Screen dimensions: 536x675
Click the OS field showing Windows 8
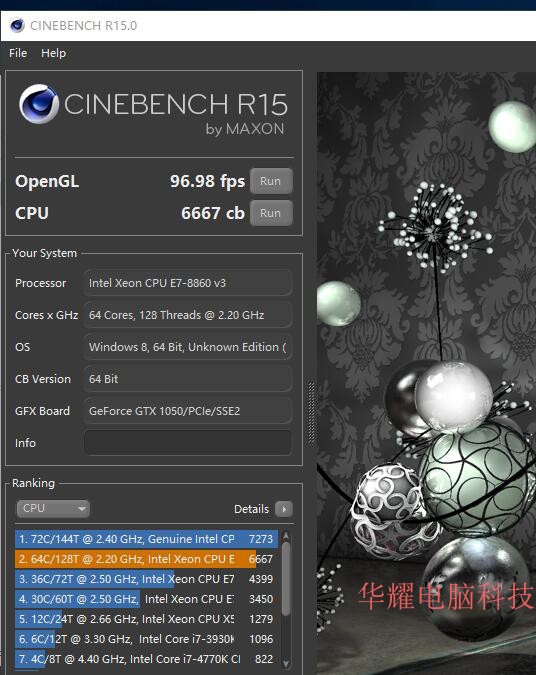click(x=188, y=347)
